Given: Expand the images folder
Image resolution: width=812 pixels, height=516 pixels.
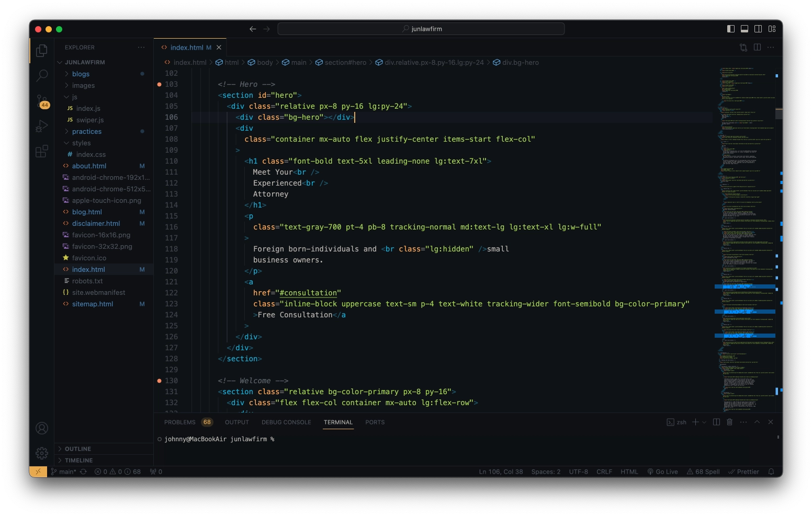Looking at the screenshot, I should click(104, 85).
